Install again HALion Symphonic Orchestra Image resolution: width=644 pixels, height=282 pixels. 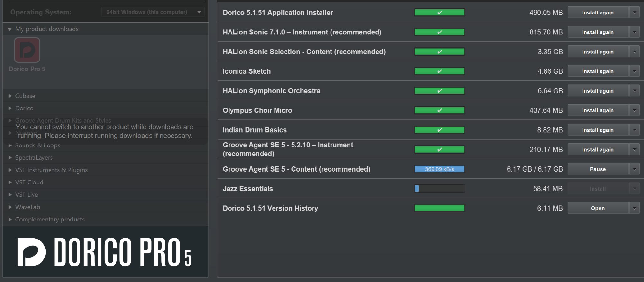597,90
